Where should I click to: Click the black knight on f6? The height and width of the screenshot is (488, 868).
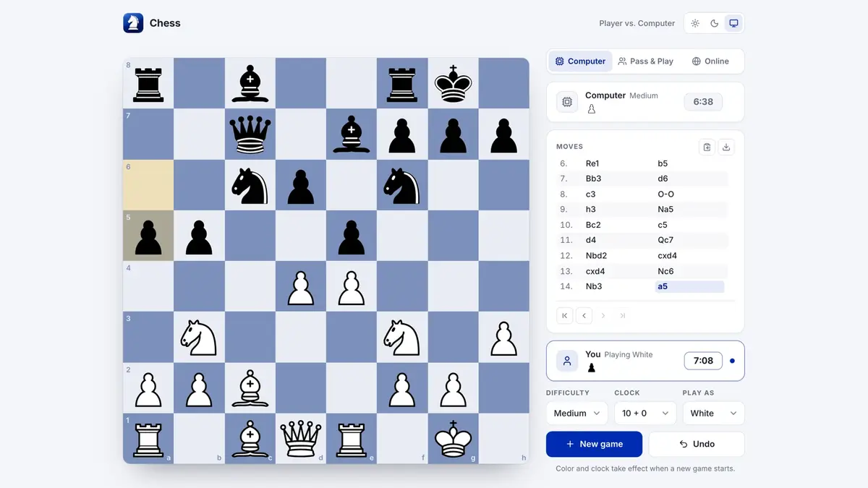[x=402, y=185]
